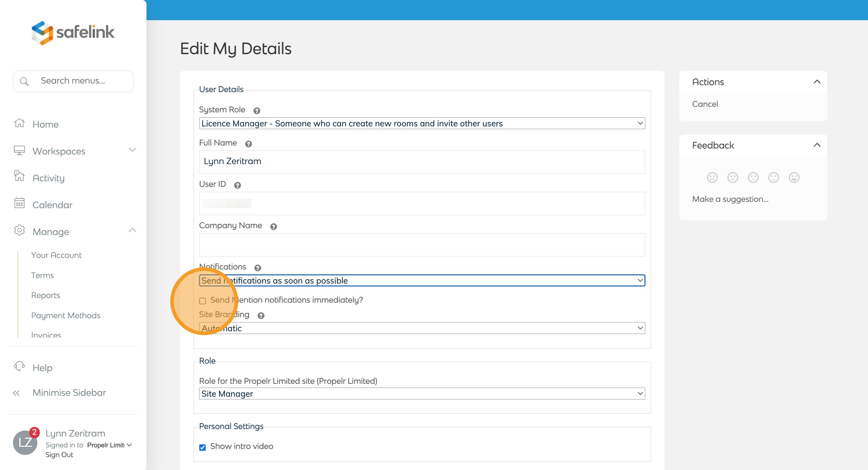Click the Full Name text field
The height and width of the screenshot is (470, 868).
point(422,162)
